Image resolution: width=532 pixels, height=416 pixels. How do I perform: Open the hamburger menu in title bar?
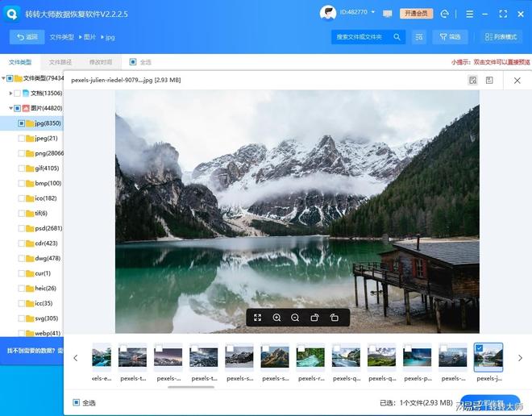coord(470,14)
